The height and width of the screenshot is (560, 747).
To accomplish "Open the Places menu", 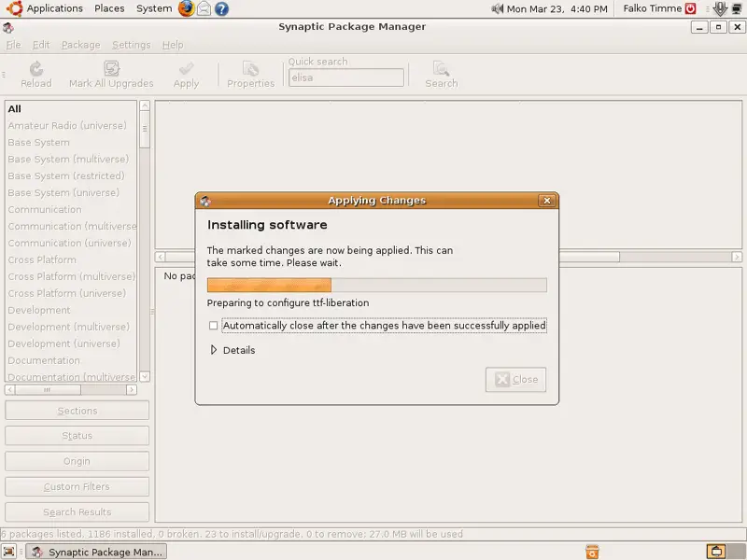I will [x=109, y=8].
